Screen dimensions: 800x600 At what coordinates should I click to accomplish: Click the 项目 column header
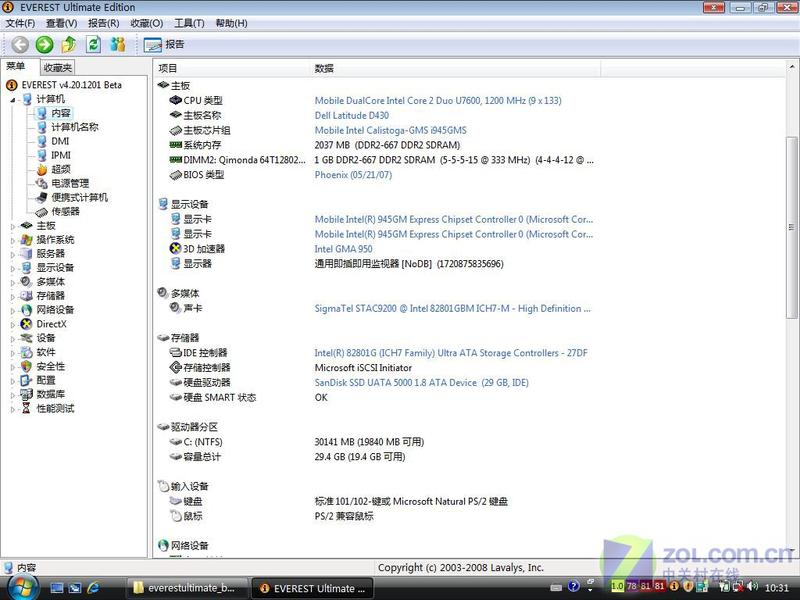pyautogui.click(x=167, y=68)
